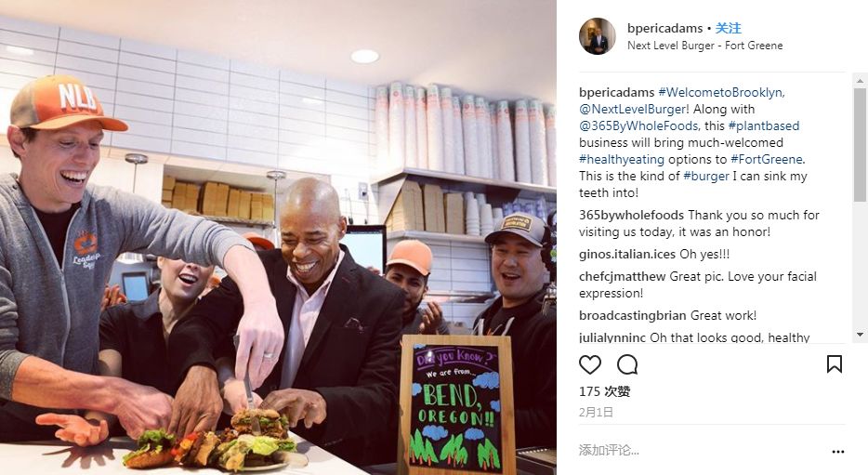Screen dimensions: 868x475
Task: Click the add comment input field
Action: [701, 451]
